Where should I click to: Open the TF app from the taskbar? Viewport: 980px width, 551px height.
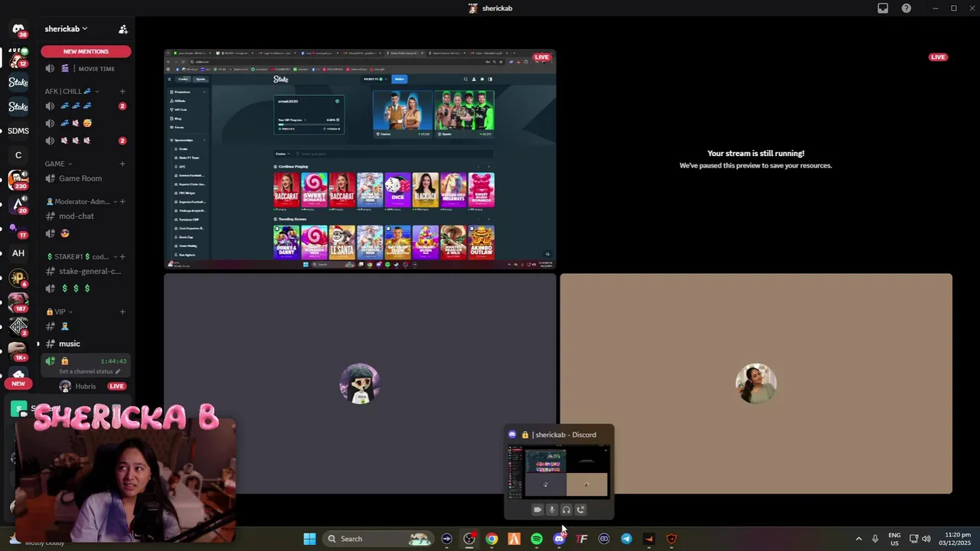click(x=582, y=539)
